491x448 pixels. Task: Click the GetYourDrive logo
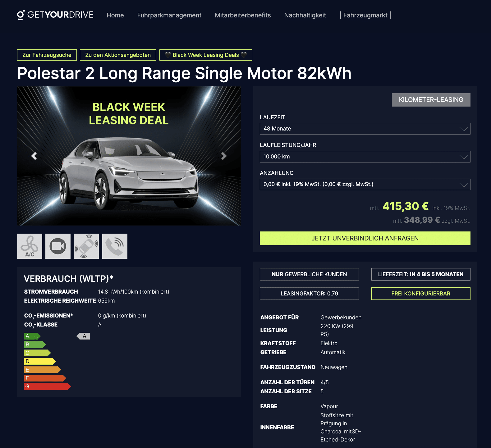55,15
